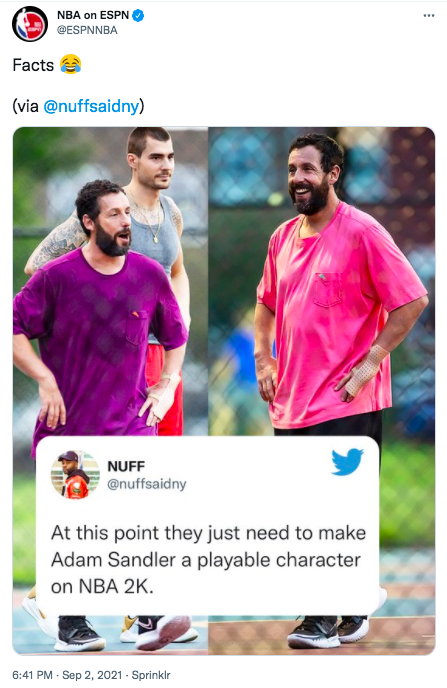Click the Sprinklr source label
The width and height of the screenshot is (447, 688).
tap(151, 675)
